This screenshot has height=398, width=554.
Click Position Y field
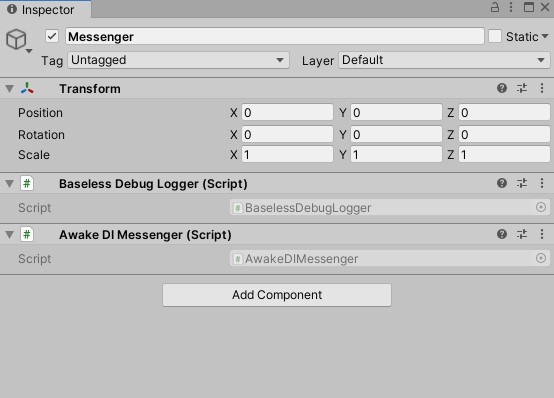click(396, 113)
